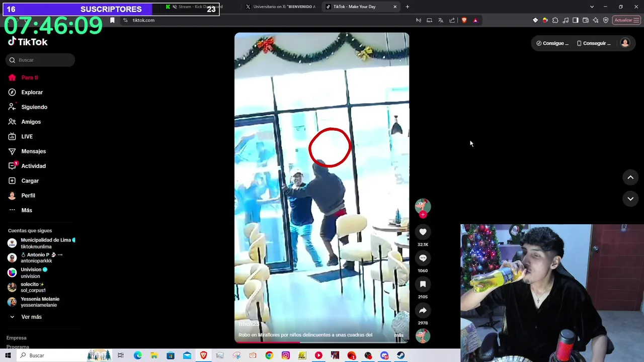644x362 pixels.
Task: Expand caption with the más link
Action: pos(398,335)
